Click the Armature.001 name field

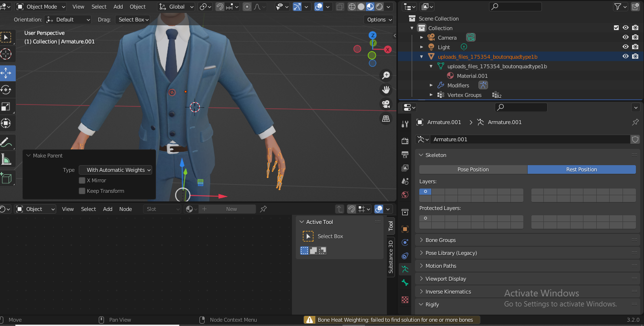coord(530,139)
